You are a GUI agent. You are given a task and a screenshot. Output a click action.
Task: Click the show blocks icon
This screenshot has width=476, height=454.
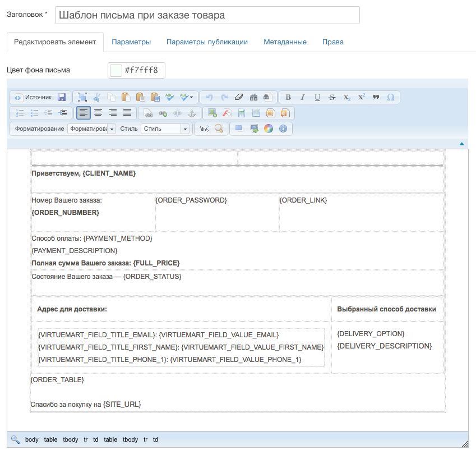[254, 129]
